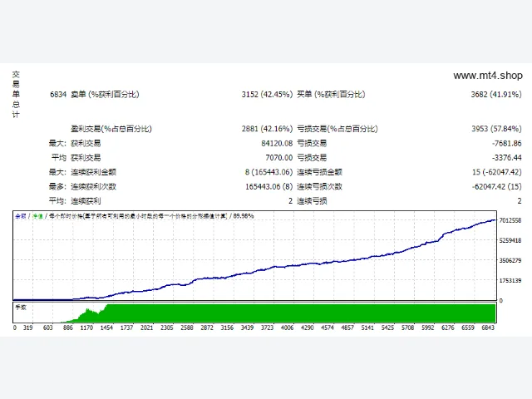Click the 交易单总计 vertical heading
The image size is (532, 399).
pyautogui.click(x=16, y=94)
